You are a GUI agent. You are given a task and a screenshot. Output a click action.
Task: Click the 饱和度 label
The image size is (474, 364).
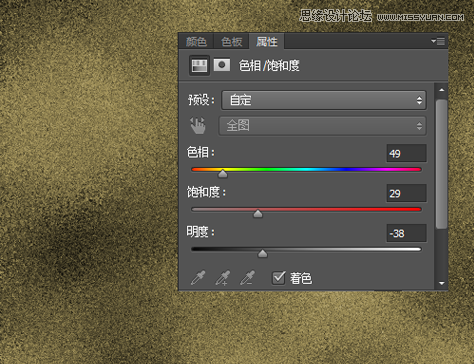coord(206,192)
